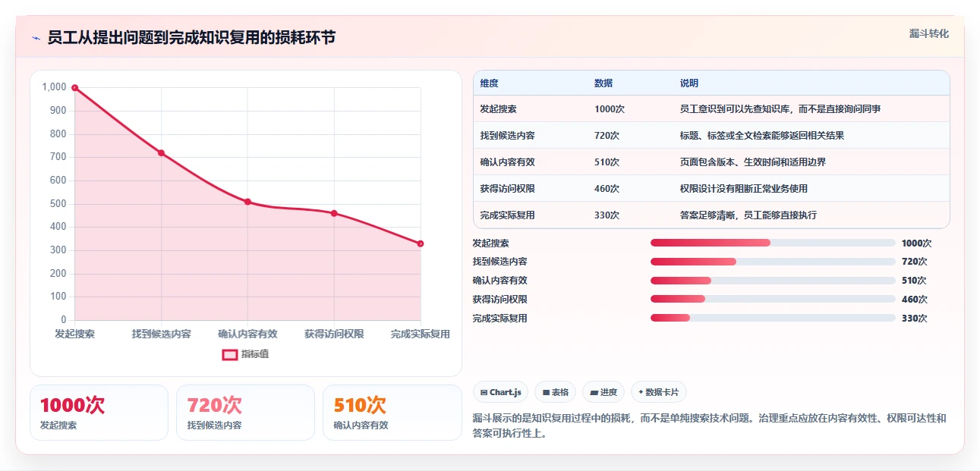Screen dimensions: 980x471
Task: Click the description 员工意识到可以先查知识库
Action: click(780, 109)
